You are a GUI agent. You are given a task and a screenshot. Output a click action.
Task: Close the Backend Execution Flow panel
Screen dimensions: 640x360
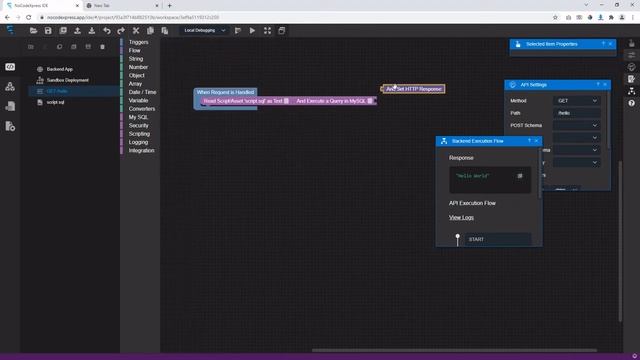(x=537, y=141)
